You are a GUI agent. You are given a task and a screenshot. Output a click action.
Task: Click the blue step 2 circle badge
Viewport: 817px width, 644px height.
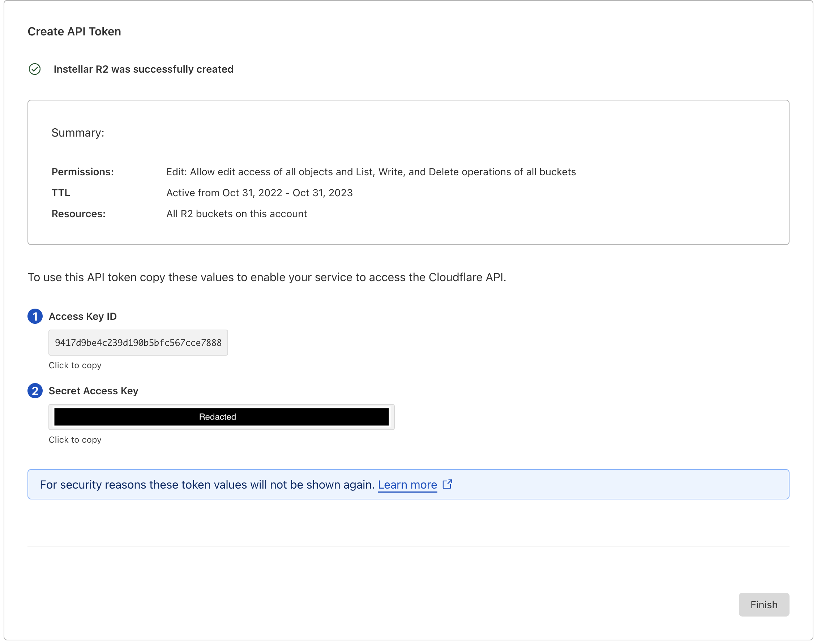tap(35, 391)
